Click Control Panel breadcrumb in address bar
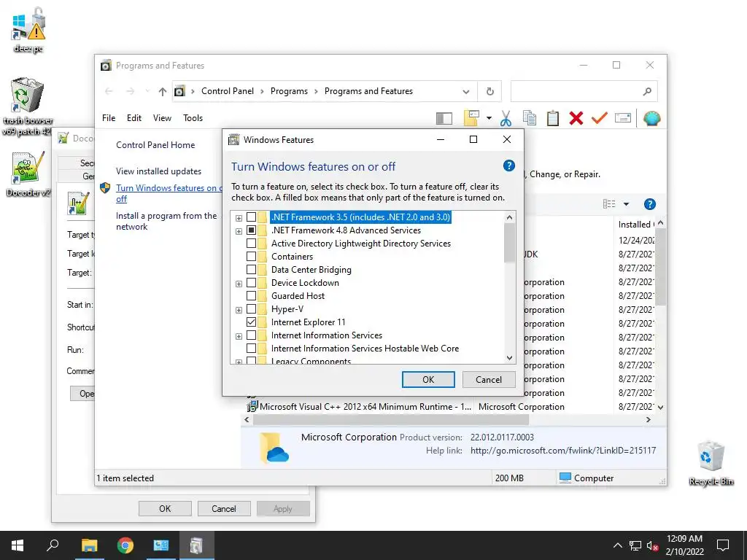This screenshot has height=560, width=747. pos(228,91)
